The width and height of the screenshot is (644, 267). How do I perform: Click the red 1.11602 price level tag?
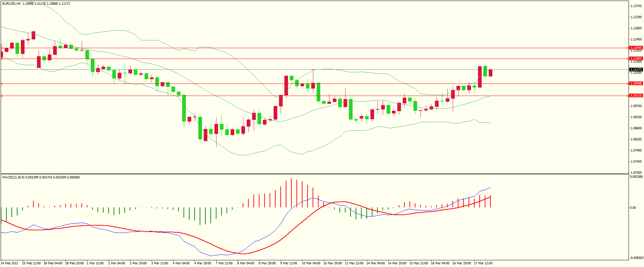point(636,59)
